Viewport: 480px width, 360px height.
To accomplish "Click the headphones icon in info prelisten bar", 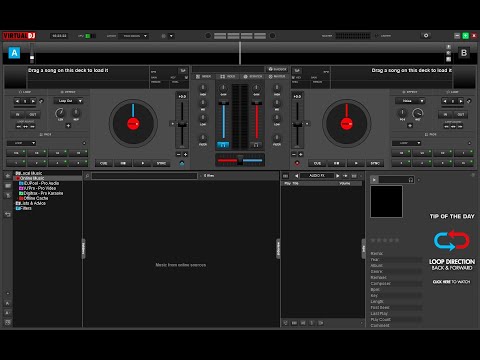I will click(411, 180).
